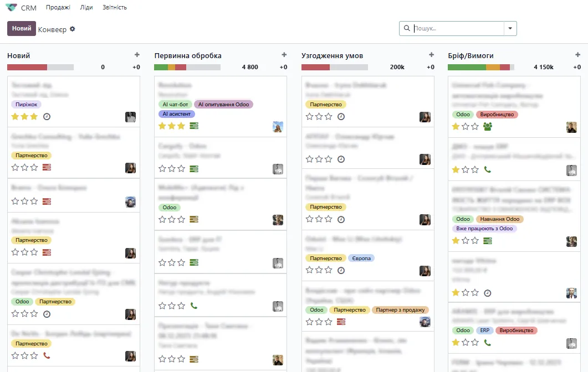Set second star on ERP Виробництво card
This screenshot has height=372, width=588.
pos(466,343)
